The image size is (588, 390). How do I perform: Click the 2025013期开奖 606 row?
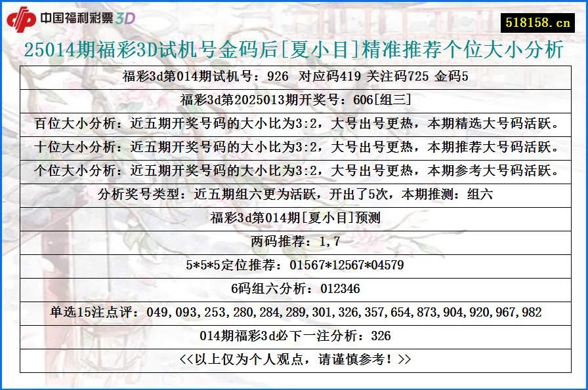point(293,99)
